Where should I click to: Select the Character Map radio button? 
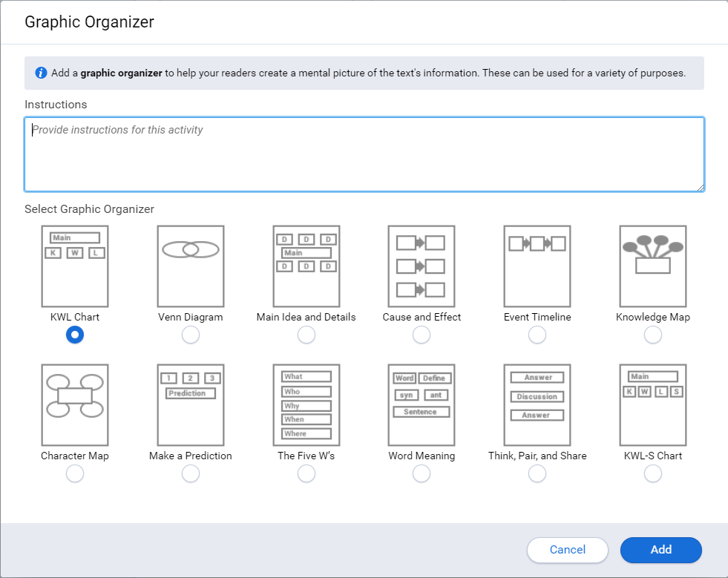point(75,473)
